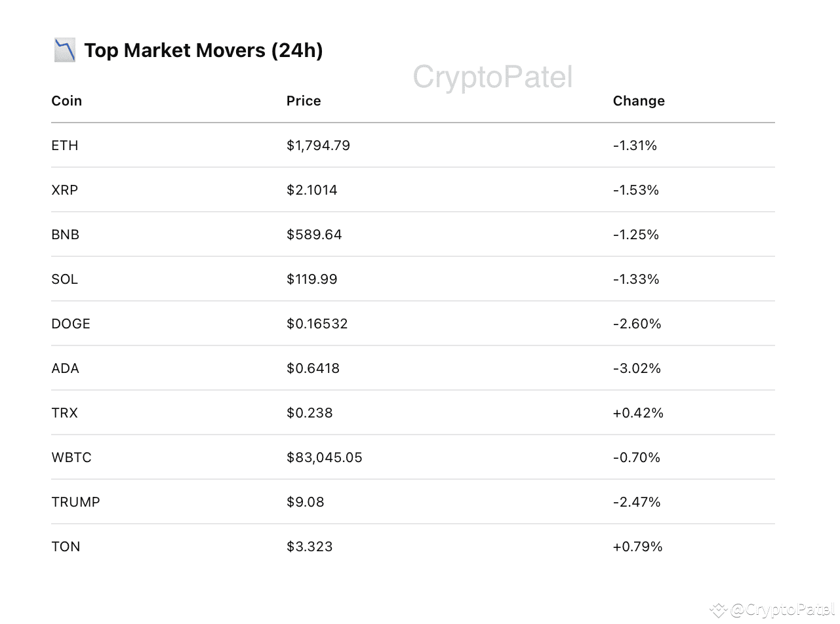
Task: Click the TRUMP coin label
Action: click(76, 502)
